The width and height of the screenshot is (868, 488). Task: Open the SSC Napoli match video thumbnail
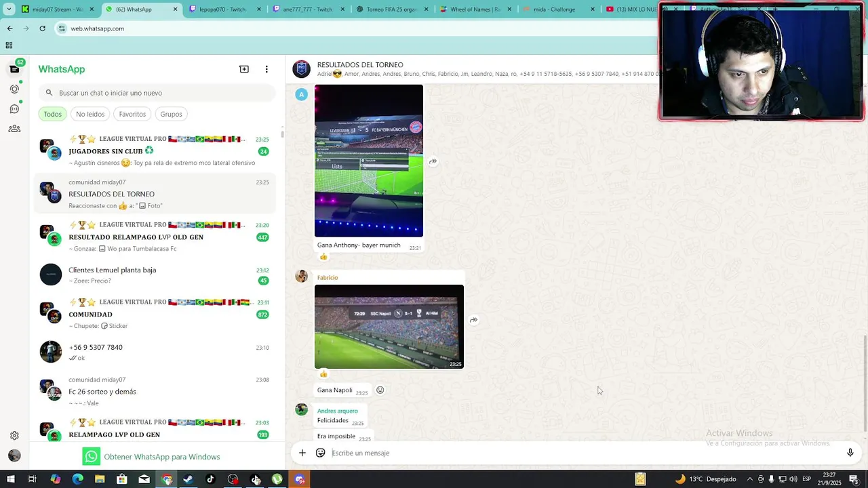click(x=389, y=327)
